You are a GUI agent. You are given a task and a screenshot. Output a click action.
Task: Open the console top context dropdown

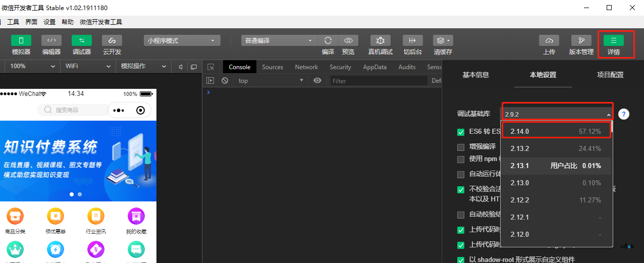coord(270,81)
